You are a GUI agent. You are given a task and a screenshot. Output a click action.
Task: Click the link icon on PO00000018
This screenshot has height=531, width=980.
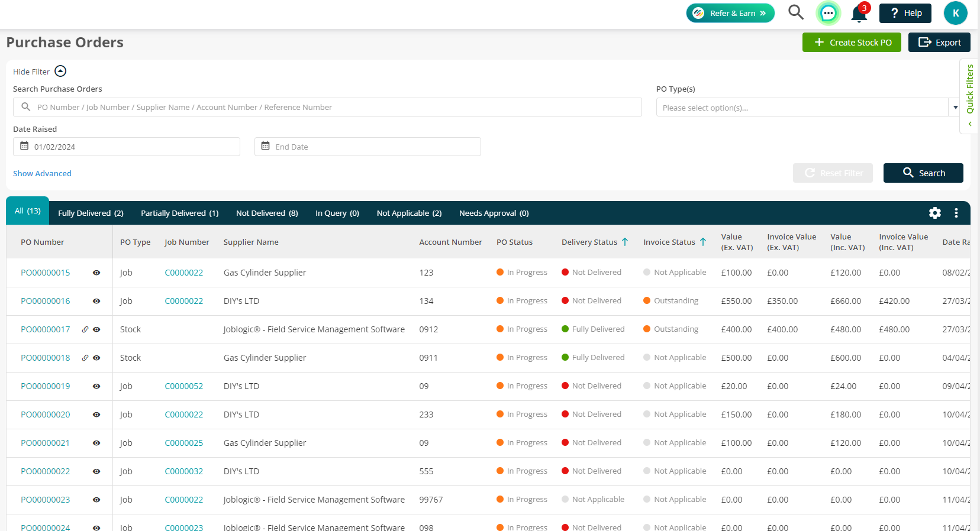[85, 358]
